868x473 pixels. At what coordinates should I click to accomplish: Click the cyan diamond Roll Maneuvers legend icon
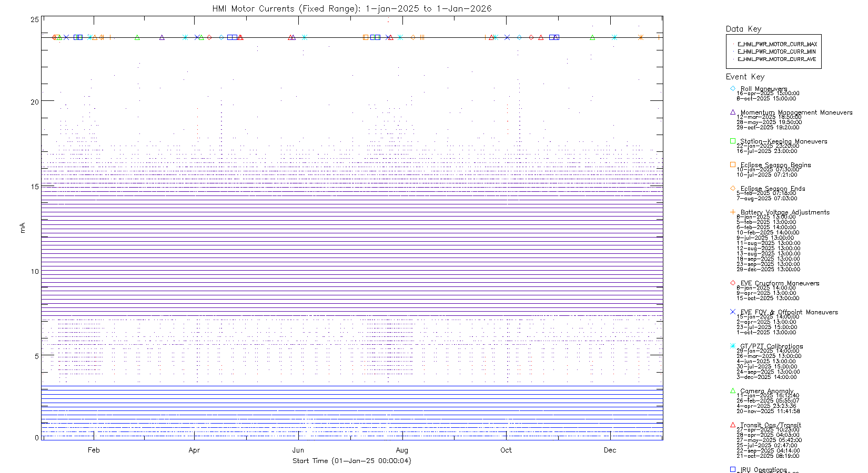coord(732,88)
